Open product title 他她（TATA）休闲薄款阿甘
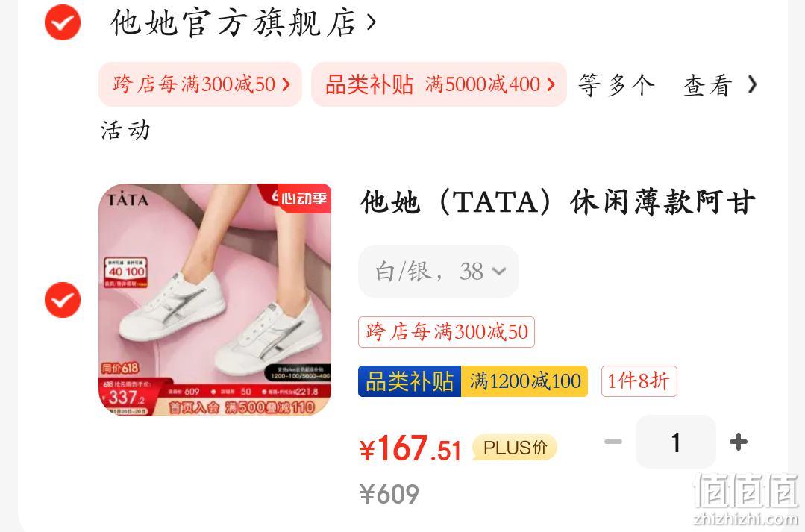Image resolution: width=805 pixels, height=532 pixels. click(557, 201)
